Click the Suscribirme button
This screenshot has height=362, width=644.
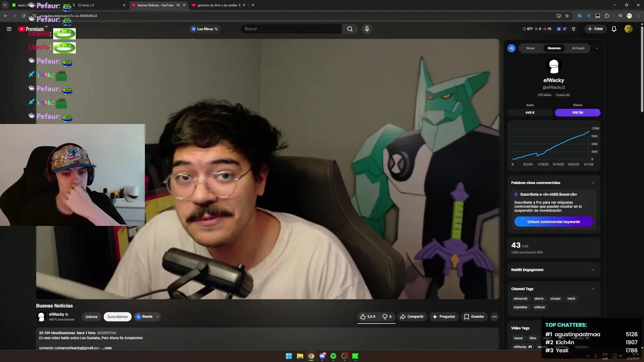click(117, 317)
